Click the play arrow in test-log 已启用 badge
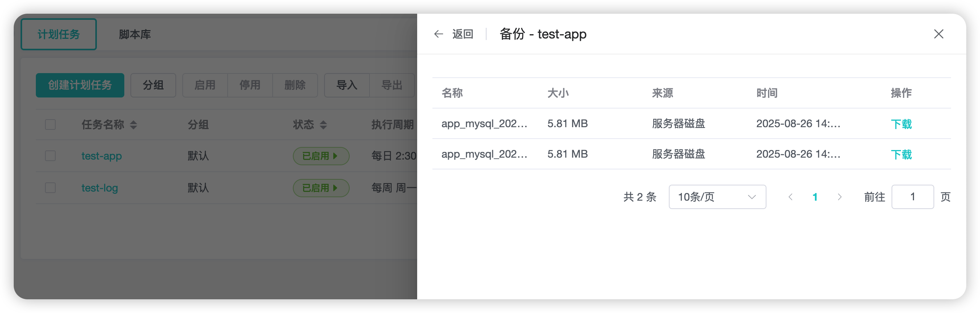Image resolution: width=980 pixels, height=313 pixels. [x=335, y=188]
